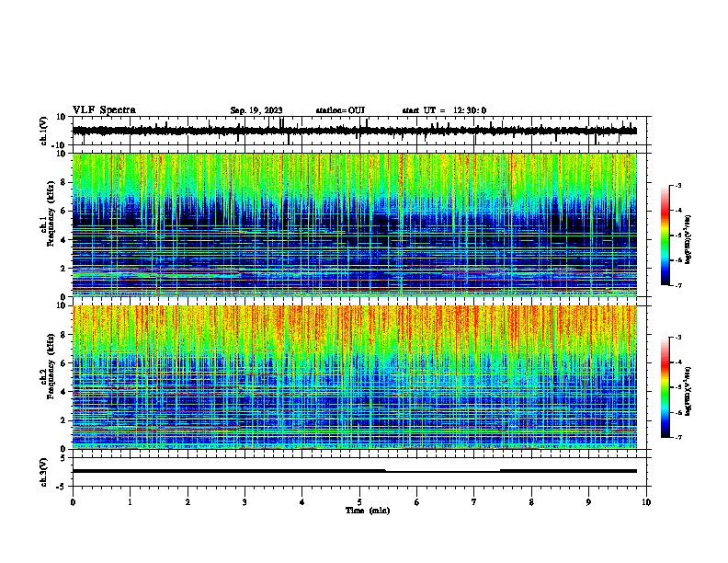Click time axis tick label "5" at bottom
The image size is (728, 563).
click(359, 502)
